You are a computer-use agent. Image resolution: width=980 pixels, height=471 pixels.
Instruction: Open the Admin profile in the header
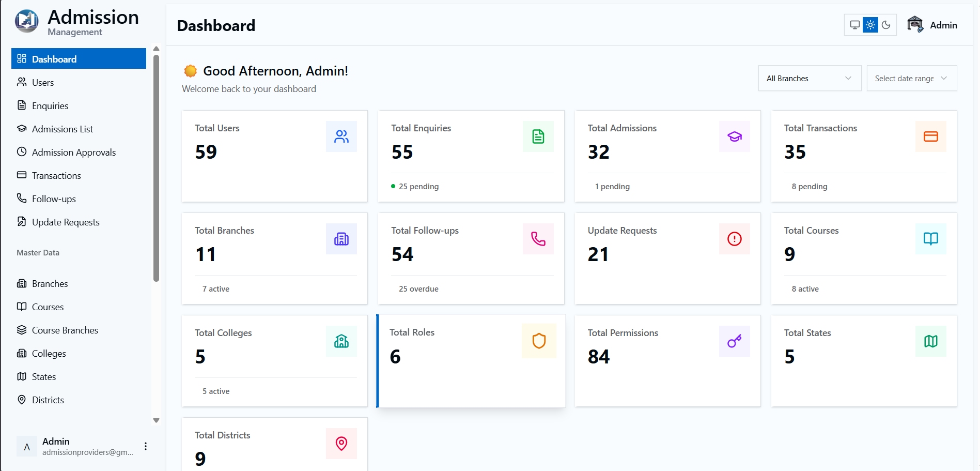click(x=932, y=25)
